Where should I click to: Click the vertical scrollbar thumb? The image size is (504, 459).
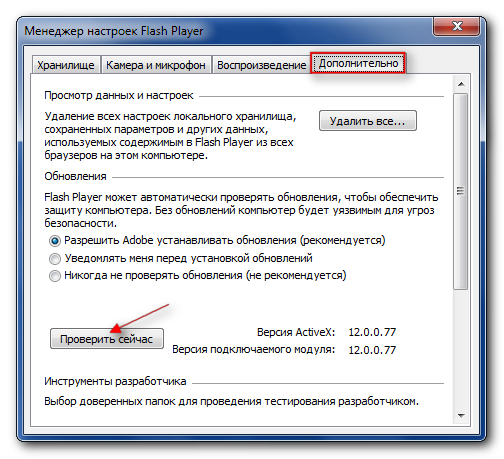[461, 191]
